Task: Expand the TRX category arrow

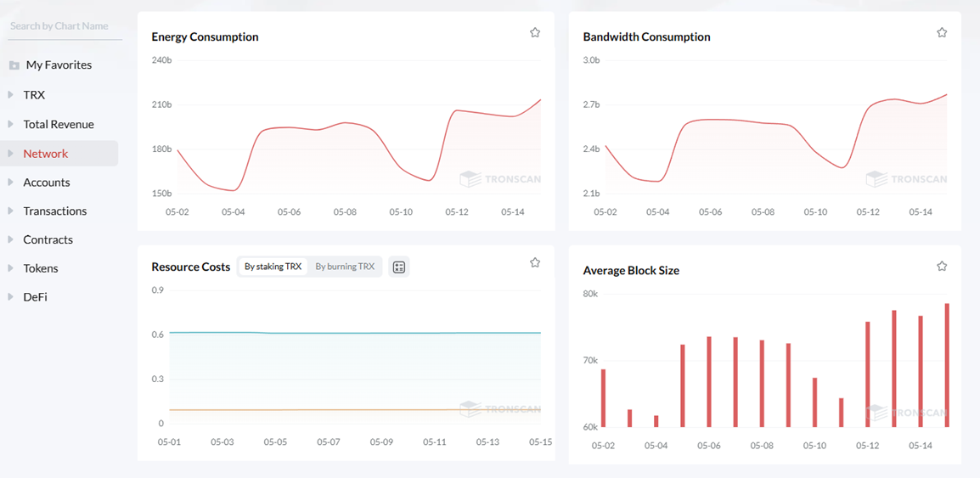Action: point(11,95)
